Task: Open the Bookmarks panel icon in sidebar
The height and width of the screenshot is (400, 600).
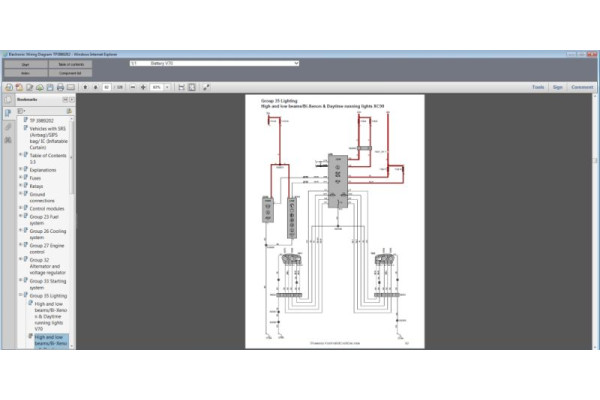Action: 9,113
